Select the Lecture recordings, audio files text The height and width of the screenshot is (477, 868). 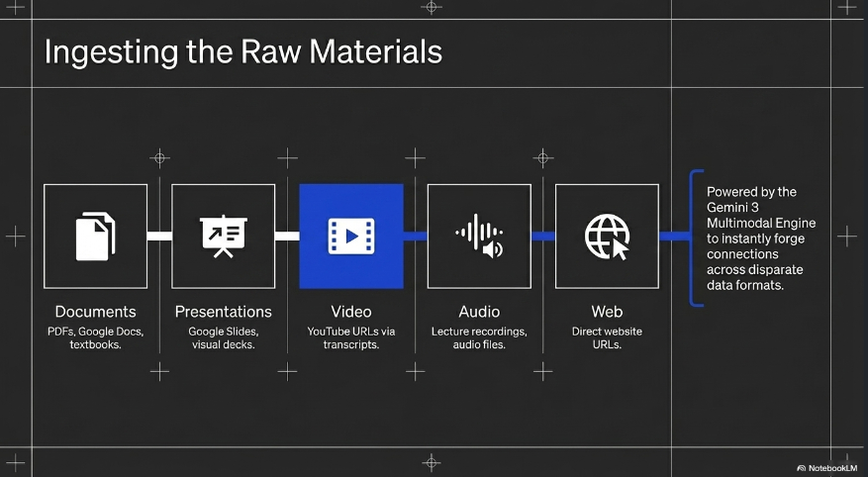tap(479, 337)
